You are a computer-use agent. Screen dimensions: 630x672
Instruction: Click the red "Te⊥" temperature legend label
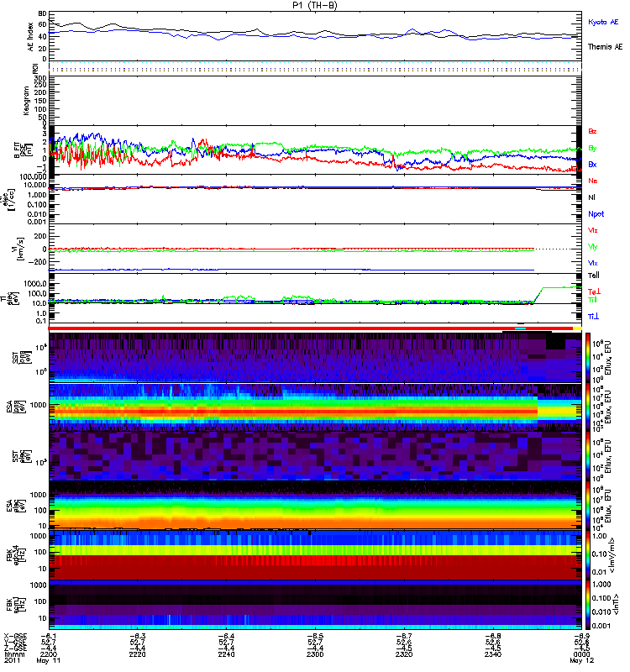(594, 291)
